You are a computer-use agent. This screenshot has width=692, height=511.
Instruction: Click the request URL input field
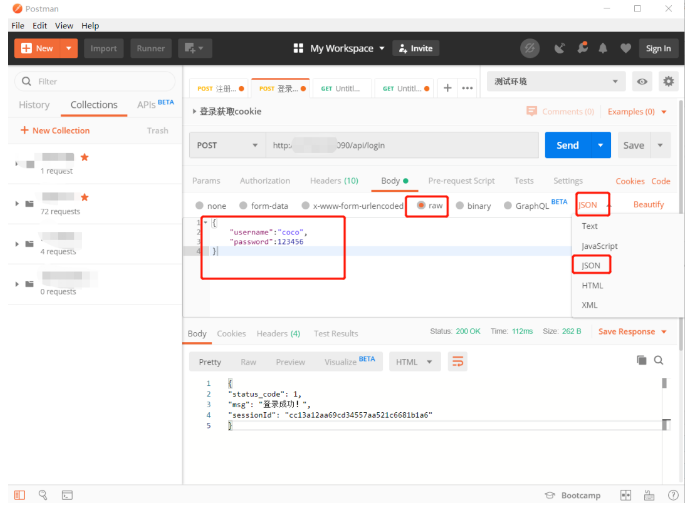pos(402,145)
